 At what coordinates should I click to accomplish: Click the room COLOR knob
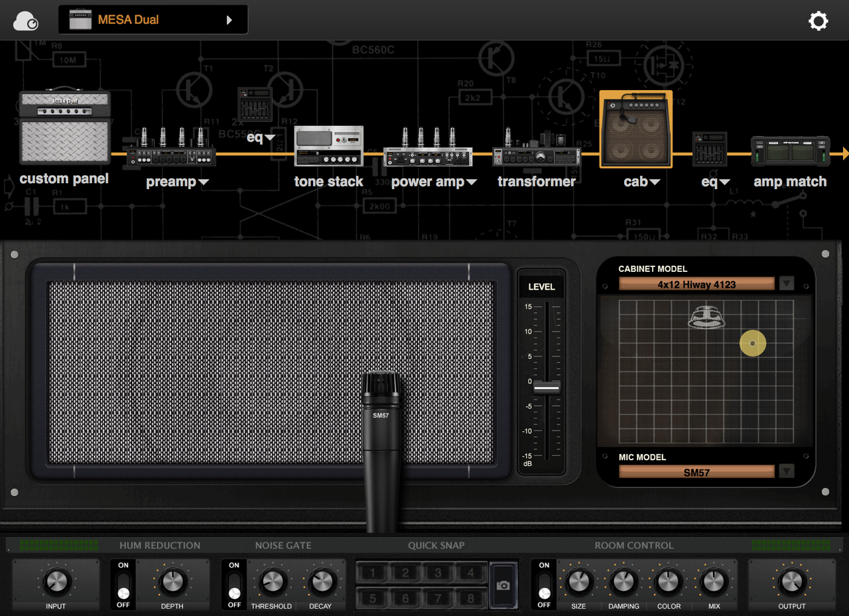(669, 582)
